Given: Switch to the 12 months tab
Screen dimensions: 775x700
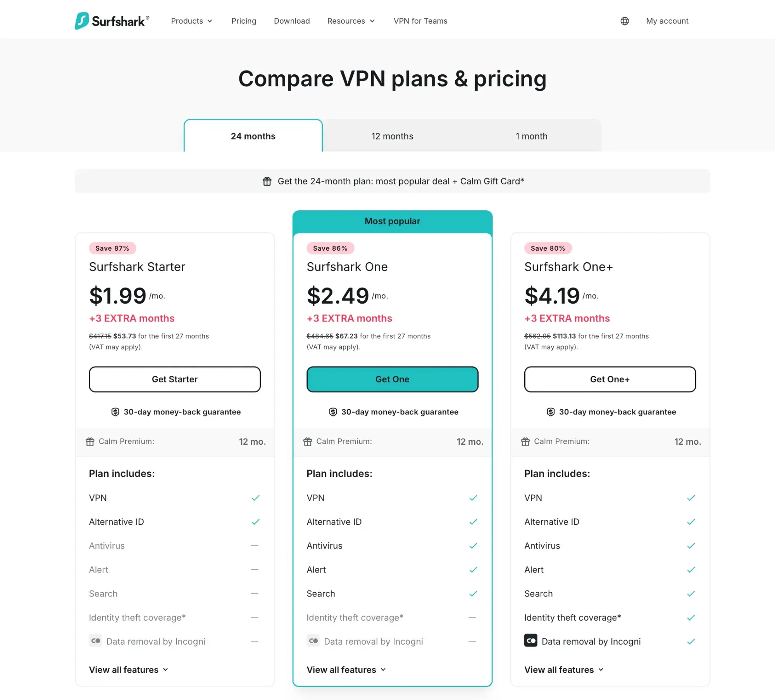Looking at the screenshot, I should (x=392, y=136).
